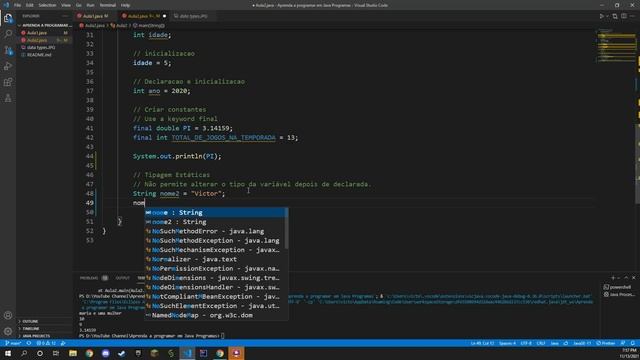The image size is (640, 360).
Task: Open the Windows Start menu
Action: (8, 353)
